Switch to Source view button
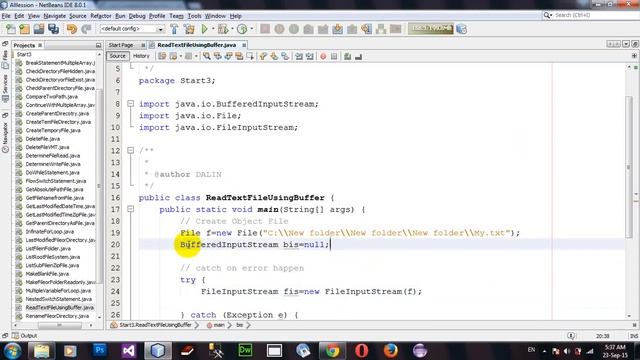The width and height of the screenshot is (640, 360). [118, 56]
